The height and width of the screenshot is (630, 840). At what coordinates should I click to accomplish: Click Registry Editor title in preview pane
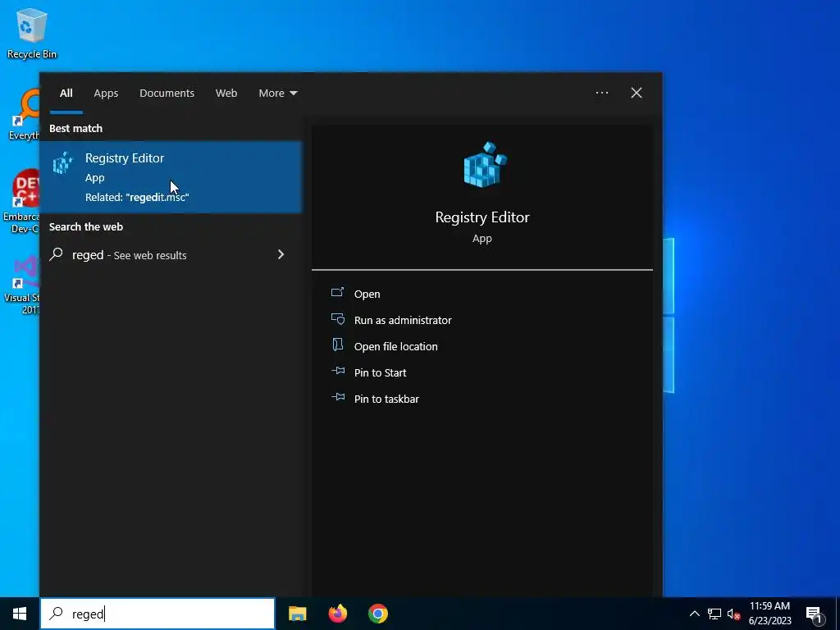(482, 217)
